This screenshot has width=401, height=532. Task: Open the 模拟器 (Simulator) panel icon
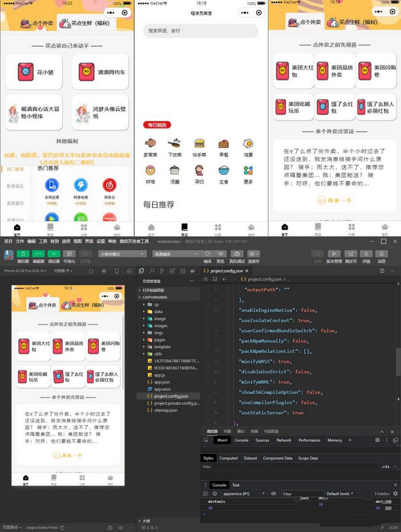(x=23, y=253)
